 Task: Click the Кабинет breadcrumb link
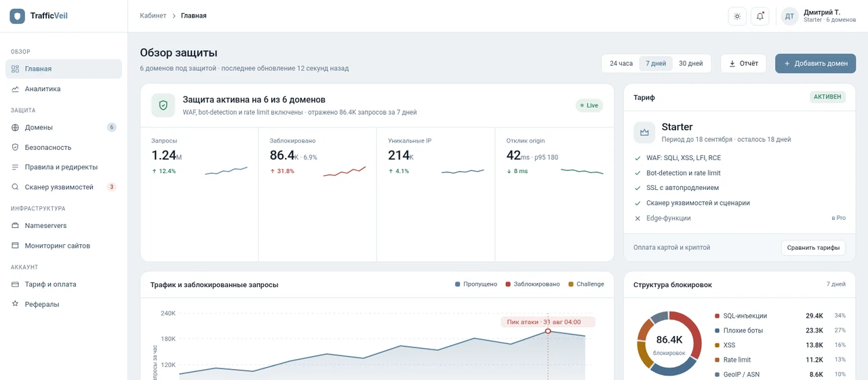tap(153, 16)
